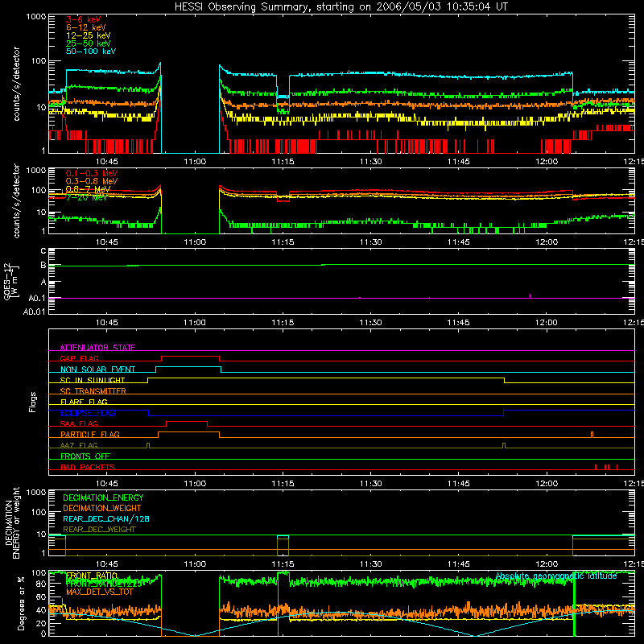Image resolution: width=644 pixels, height=644 pixels.
Task: Click the FRONT_RATIO legend label
Action: (x=92, y=576)
